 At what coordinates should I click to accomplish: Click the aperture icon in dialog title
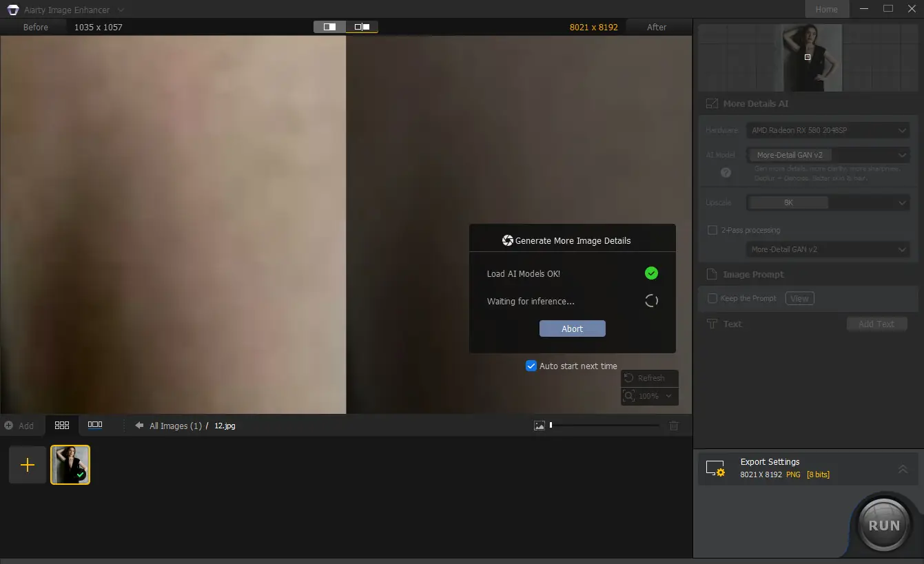(x=508, y=240)
